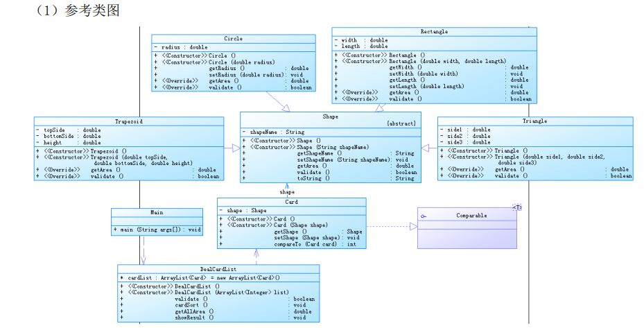Screen dimensions: 644x328
Task: Click the DealCardList dependency arrowhead at Card
Action: (256, 252)
